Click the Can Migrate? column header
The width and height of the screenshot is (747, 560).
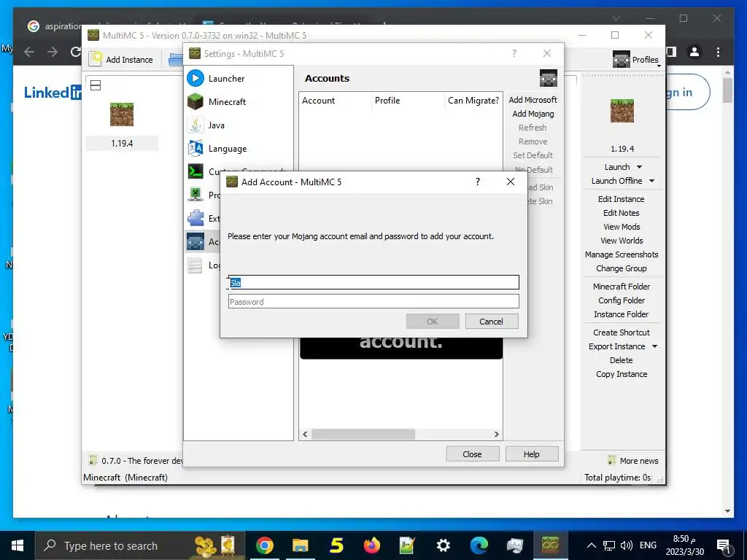point(473,101)
